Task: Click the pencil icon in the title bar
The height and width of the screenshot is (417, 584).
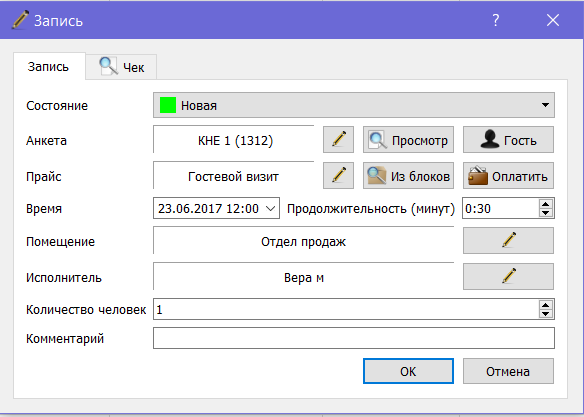Action: click(x=20, y=20)
